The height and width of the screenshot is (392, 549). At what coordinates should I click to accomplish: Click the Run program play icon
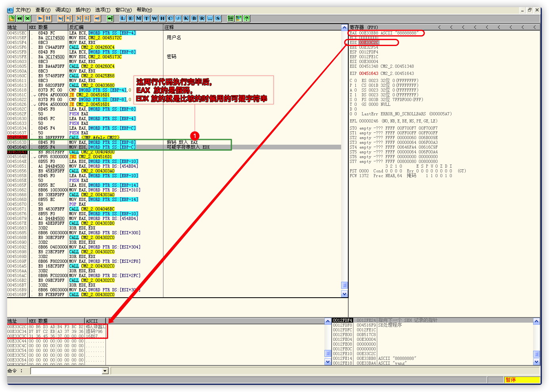(40, 18)
